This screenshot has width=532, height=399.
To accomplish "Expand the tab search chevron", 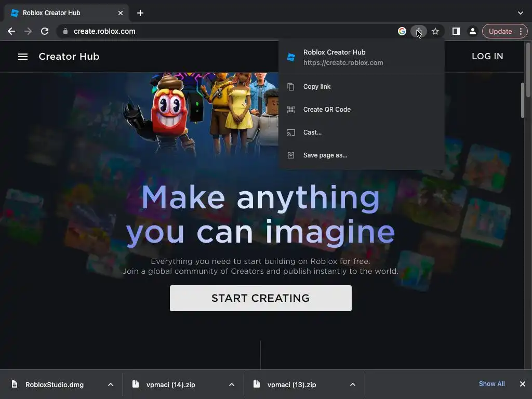I will [521, 13].
